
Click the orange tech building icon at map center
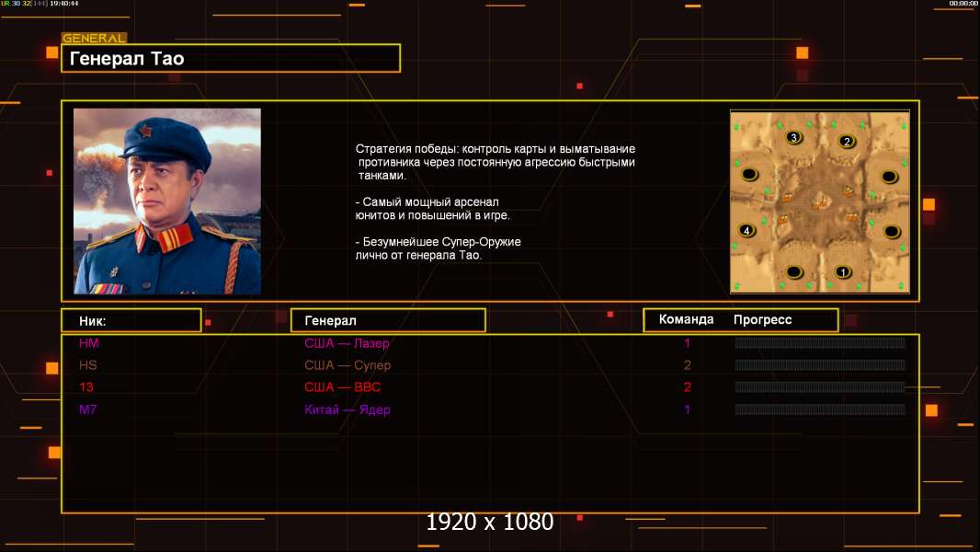(820, 201)
